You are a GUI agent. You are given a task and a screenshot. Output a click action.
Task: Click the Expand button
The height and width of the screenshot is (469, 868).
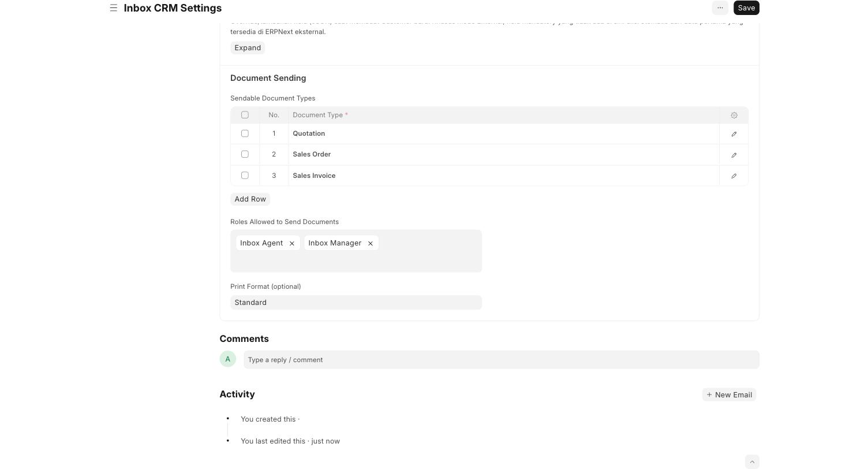(x=248, y=48)
